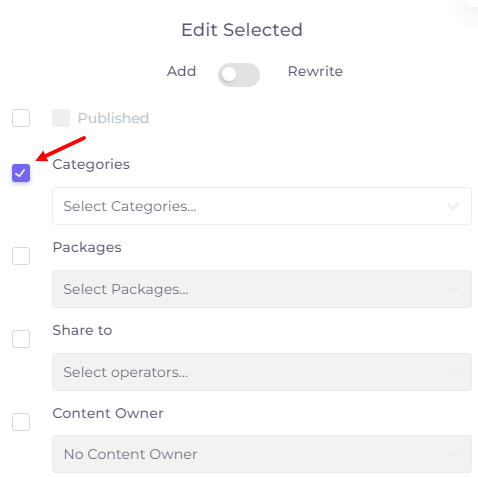Open the No Content Owner dropdown
This screenshot has height=477, width=478.
pos(262,454)
